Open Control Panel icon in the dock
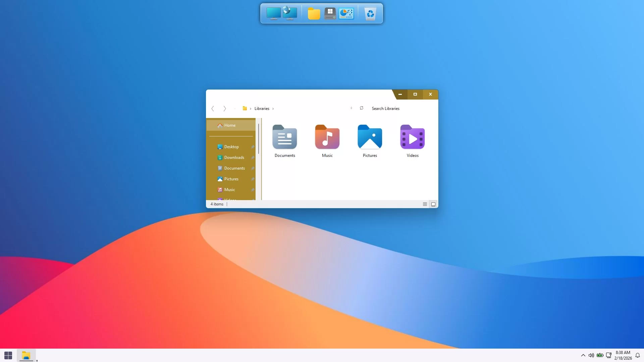This screenshot has height=362, width=644. (346, 14)
